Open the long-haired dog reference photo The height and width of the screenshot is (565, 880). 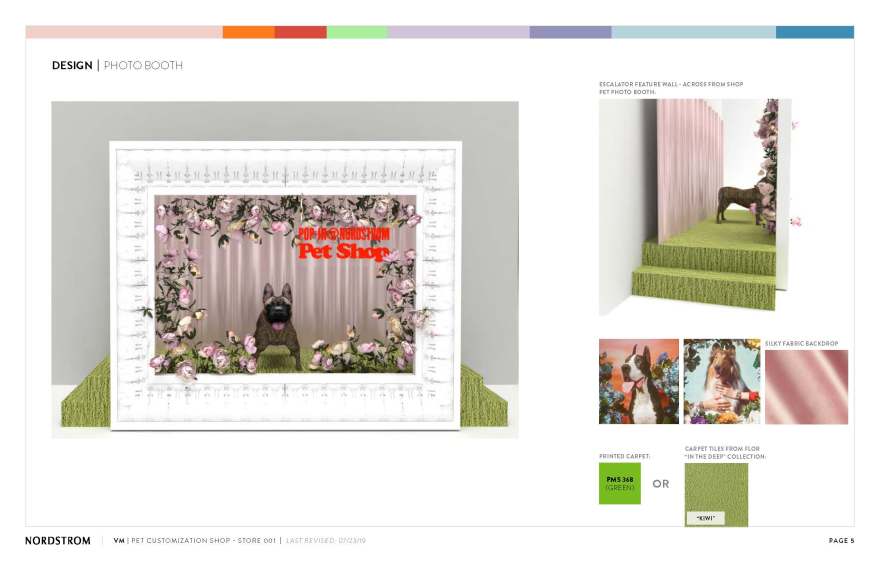[x=721, y=381]
